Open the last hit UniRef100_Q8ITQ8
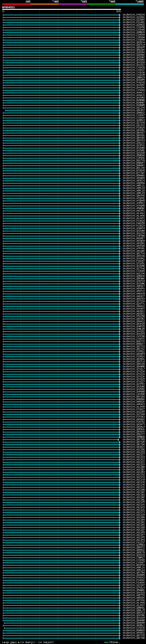This screenshot has width=146, height=644. [133, 638]
